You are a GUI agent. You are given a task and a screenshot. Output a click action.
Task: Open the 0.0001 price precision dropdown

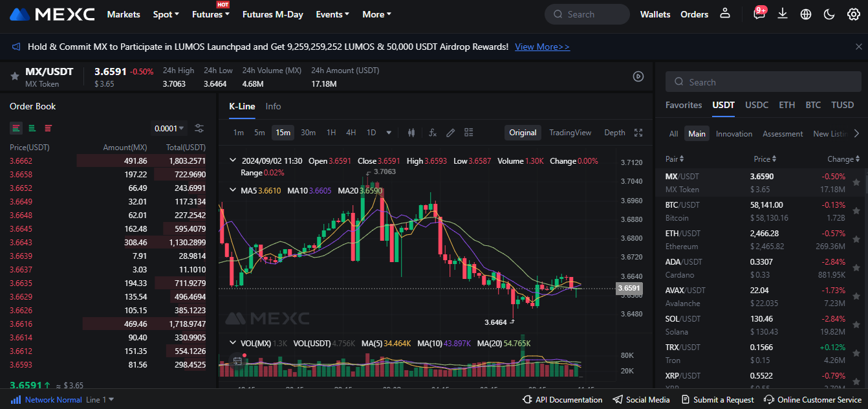[169, 128]
